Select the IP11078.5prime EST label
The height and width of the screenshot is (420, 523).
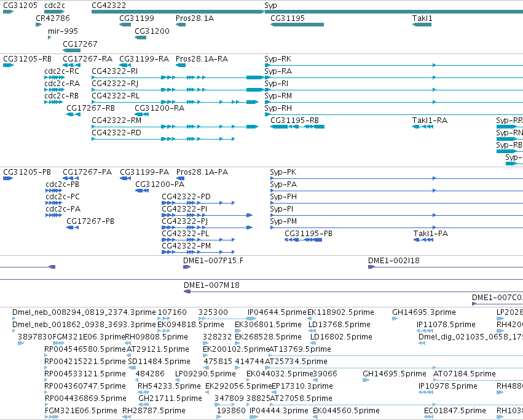pos(446,325)
